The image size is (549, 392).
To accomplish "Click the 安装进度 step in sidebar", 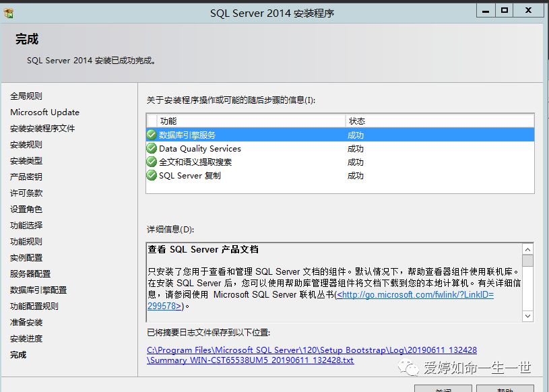I will [26, 338].
